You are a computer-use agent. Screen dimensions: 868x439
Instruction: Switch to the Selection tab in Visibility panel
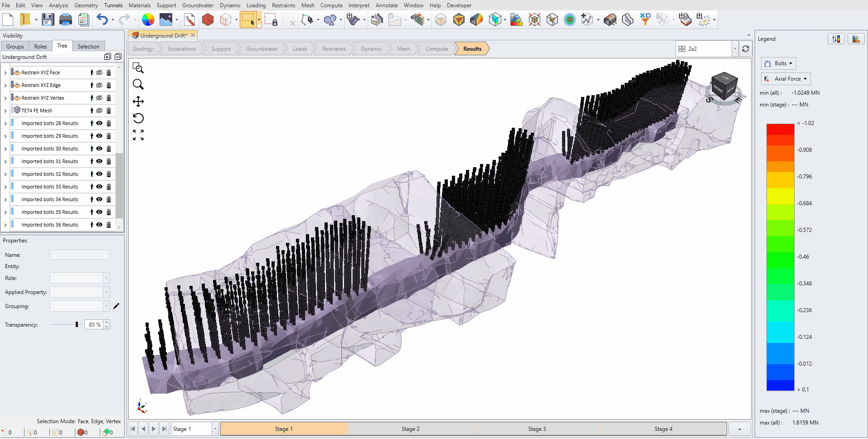tap(88, 46)
